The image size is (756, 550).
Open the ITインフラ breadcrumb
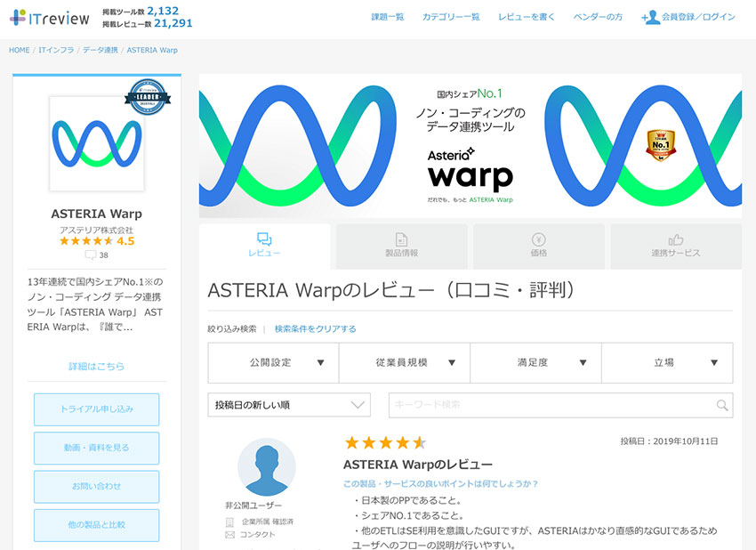tap(56, 50)
